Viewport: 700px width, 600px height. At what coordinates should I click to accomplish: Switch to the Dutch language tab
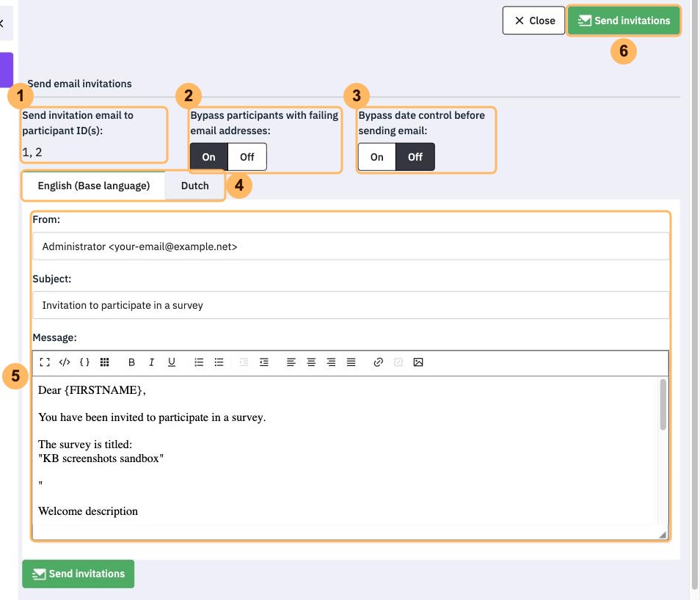(x=194, y=186)
